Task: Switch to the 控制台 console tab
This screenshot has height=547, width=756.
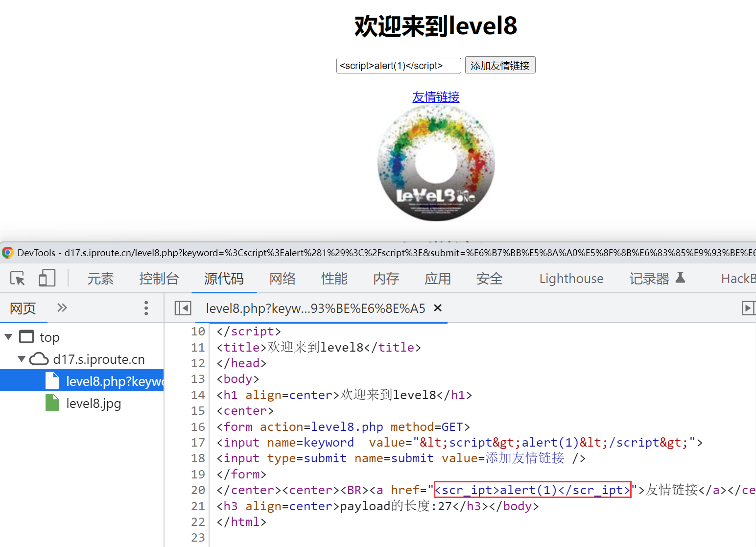Action: (159, 279)
